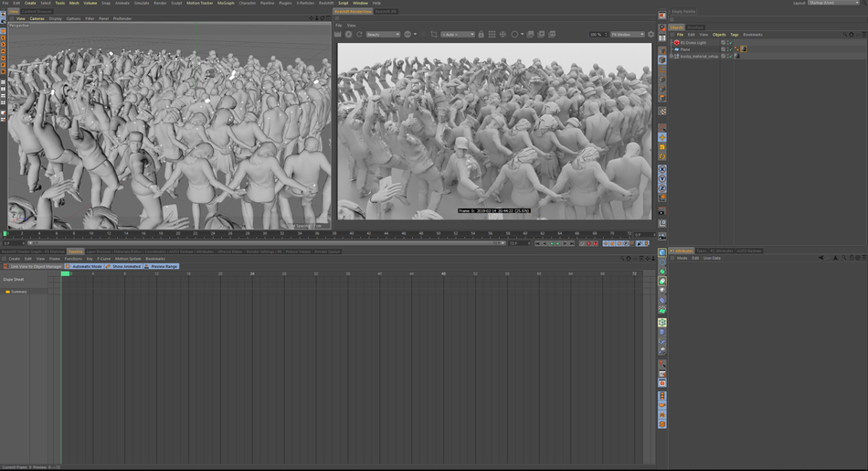
Task: Select the Live Selection tool icon
Action: pyautogui.click(x=662, y=128)
